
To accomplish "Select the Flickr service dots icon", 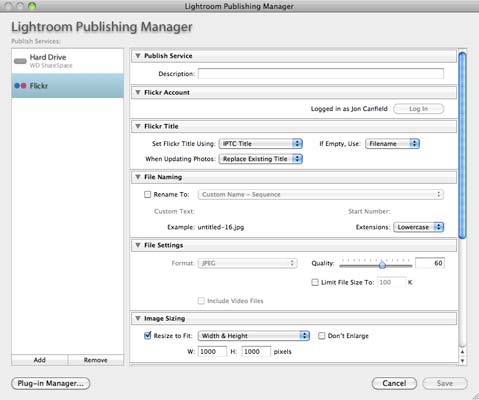I will tap(20, 86).
